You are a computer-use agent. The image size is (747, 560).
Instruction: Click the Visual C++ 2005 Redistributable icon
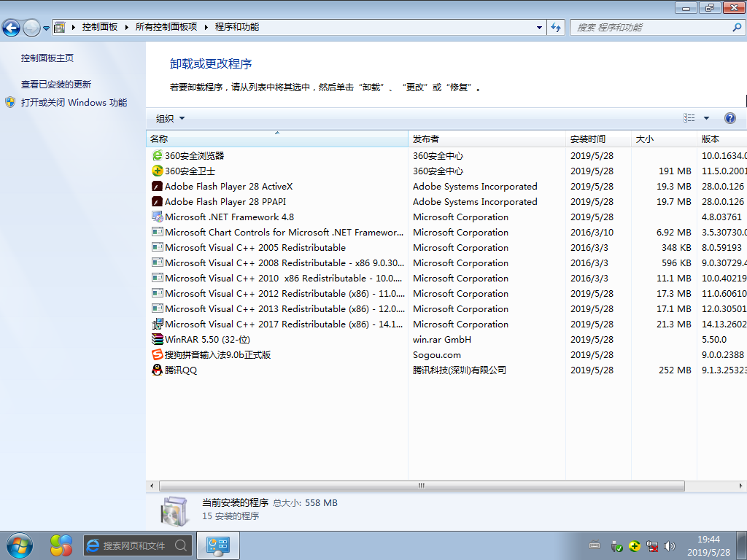[x=158, y=247]
